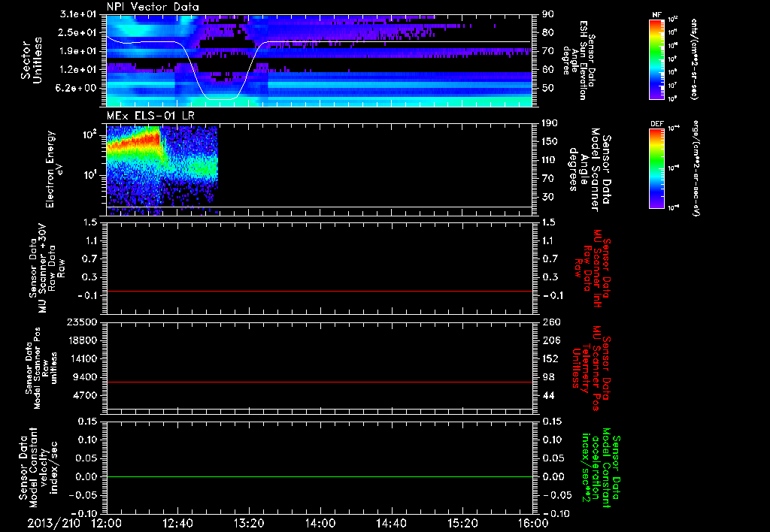Click the red MU Scanner Pos Telemetry title
The image size is (770, 532).
pyautogui.click(x=592, y=368)
